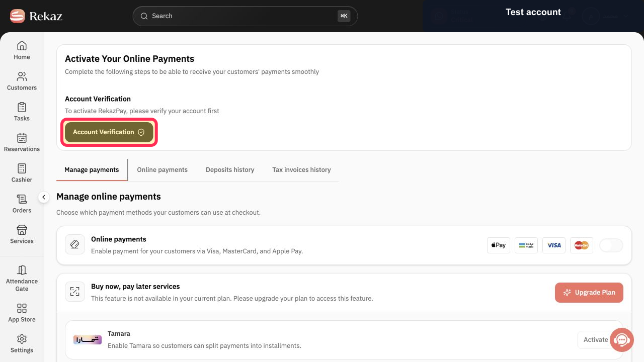The image size is (644, 362).
Task: Open the Attendance Gate icon
Action: pyautogui.click(x=22, y=270)
